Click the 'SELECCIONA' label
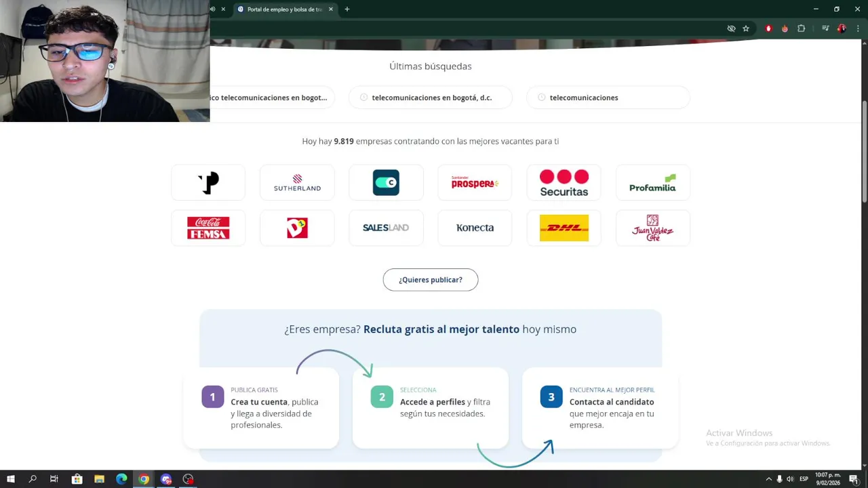This screenshot has height=488, width=868. point(418,390)
